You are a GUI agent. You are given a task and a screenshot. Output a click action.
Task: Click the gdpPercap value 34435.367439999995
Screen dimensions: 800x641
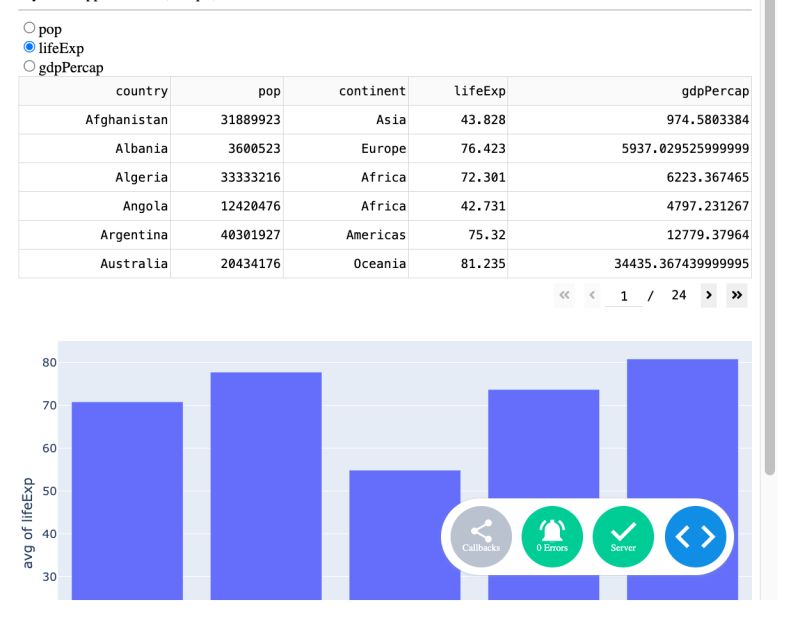[630, 264]
